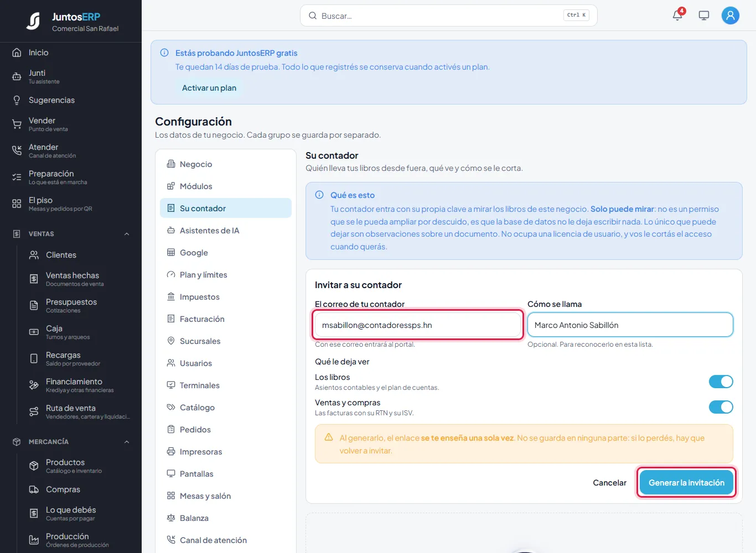
Task: Open the Usuarios settings tab
Action: click(226, 363)
